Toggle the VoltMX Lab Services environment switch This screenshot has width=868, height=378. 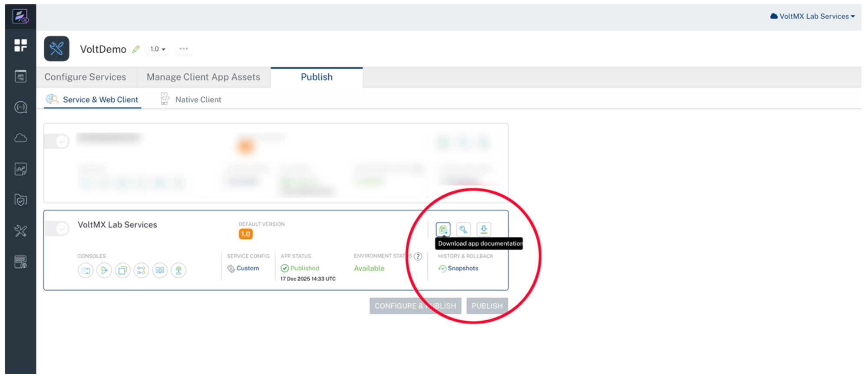[58, 228]
